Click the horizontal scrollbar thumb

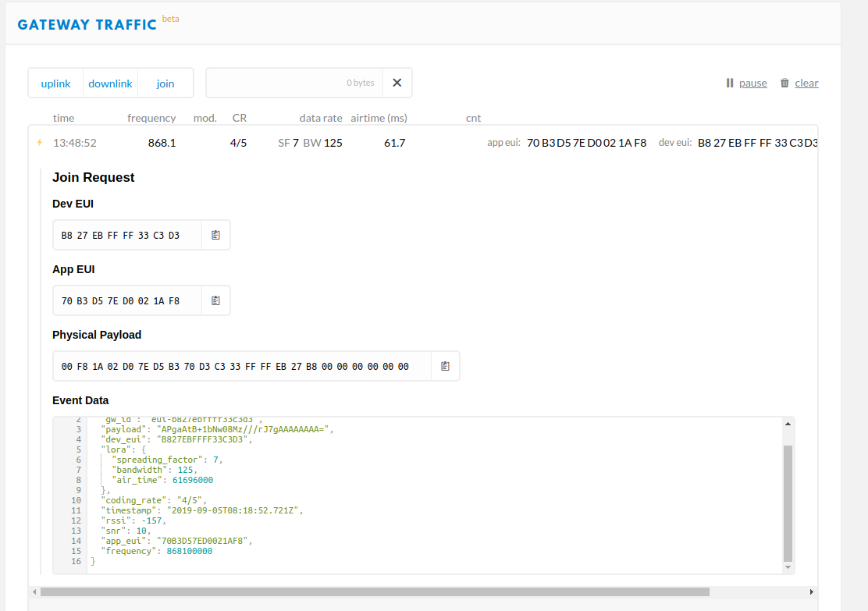[375, 591]
